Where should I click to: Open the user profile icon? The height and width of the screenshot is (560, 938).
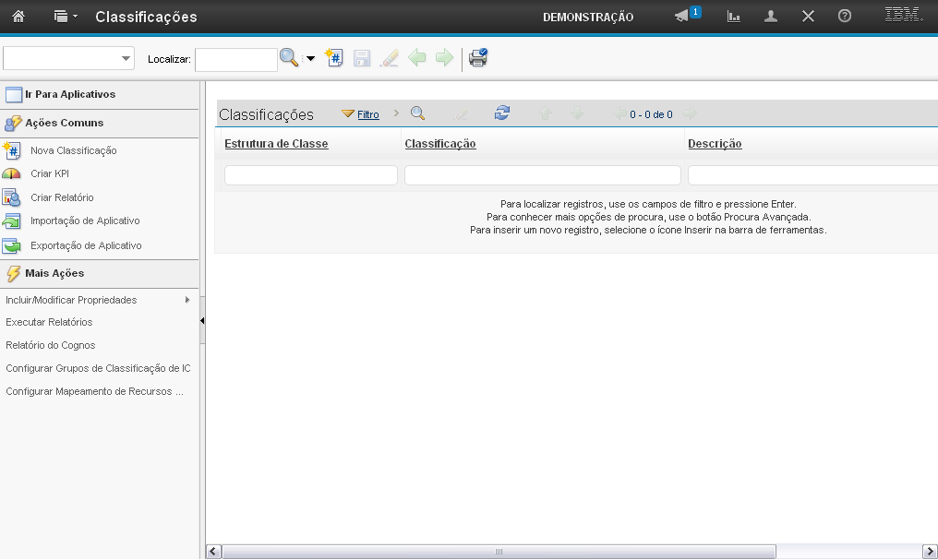click(x=771, y=17)
